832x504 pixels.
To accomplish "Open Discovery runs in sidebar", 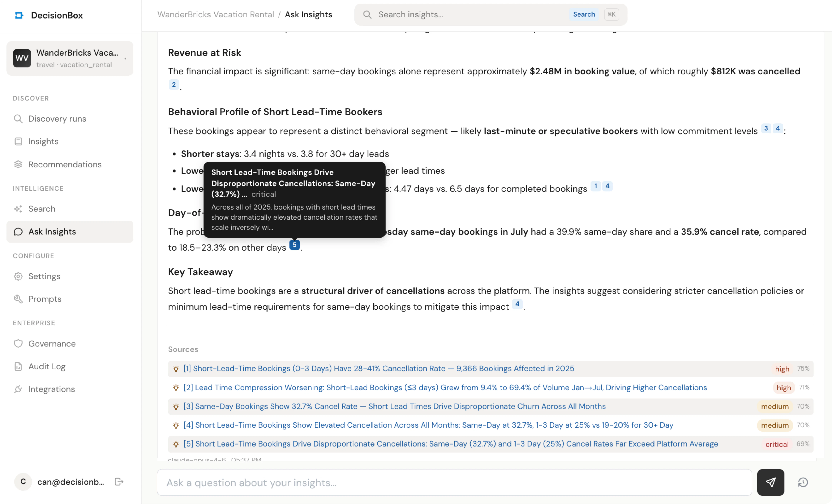I will 57,119.
